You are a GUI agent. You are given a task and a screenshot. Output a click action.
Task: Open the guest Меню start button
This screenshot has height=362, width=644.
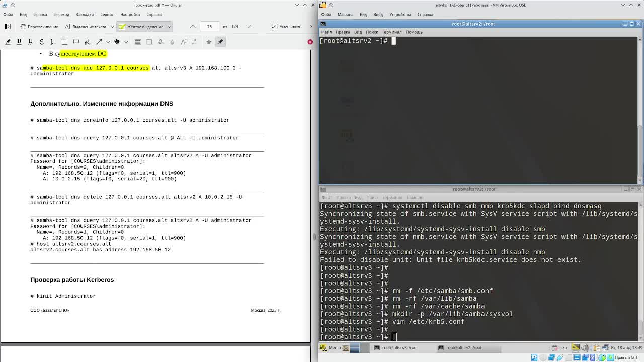coord(331,348)
